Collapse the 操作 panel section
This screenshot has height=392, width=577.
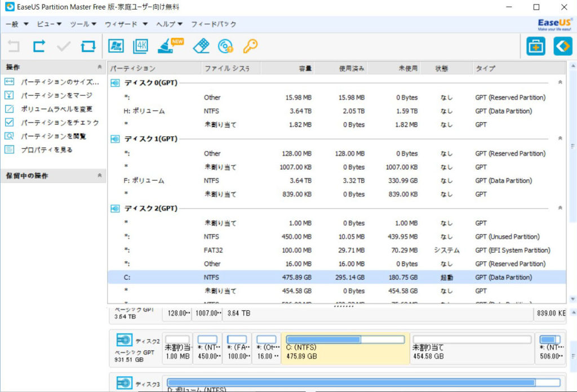(x=99, y=67)
